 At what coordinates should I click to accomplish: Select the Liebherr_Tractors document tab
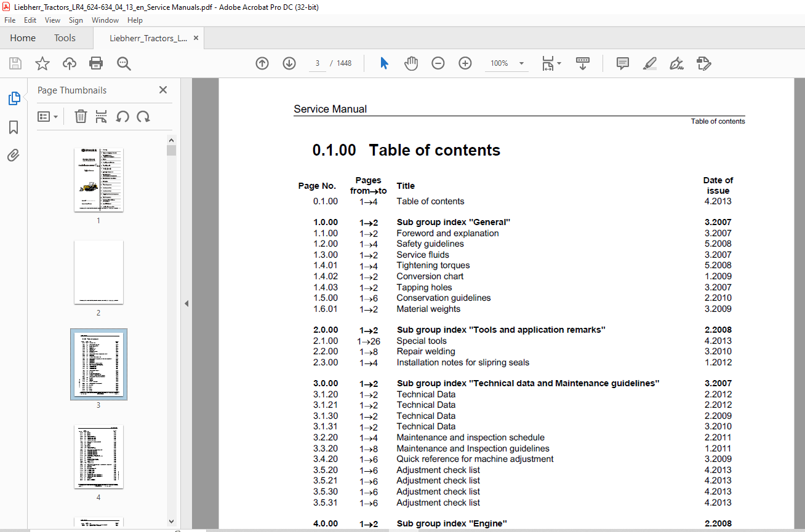click(x=148, y=38)
